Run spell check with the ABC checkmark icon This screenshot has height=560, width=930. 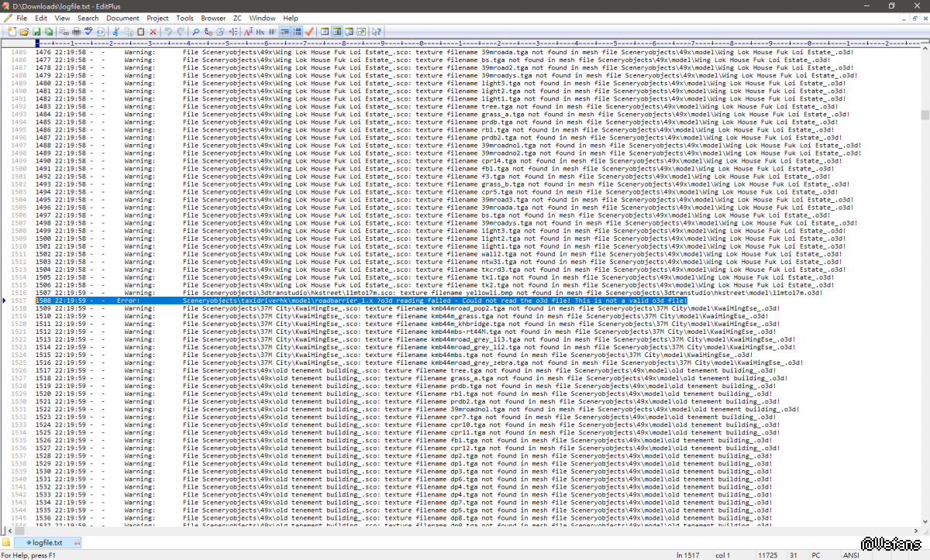[x=88, y=31]
